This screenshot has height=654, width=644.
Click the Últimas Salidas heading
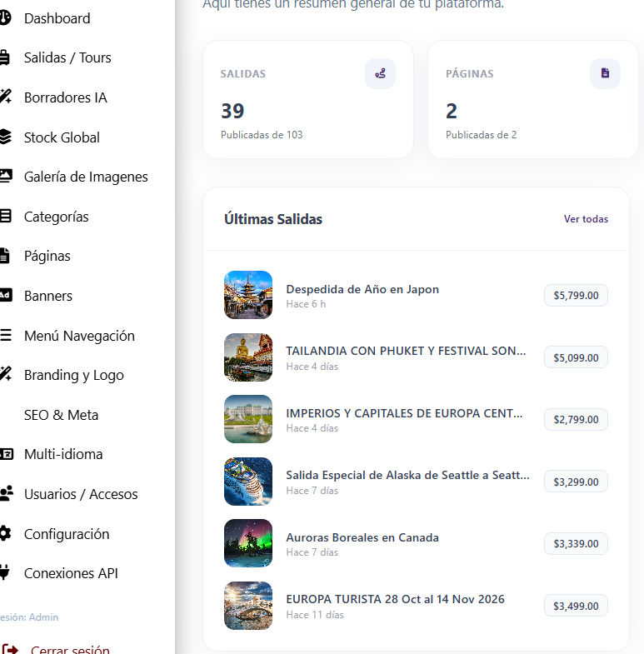[273, 219]
